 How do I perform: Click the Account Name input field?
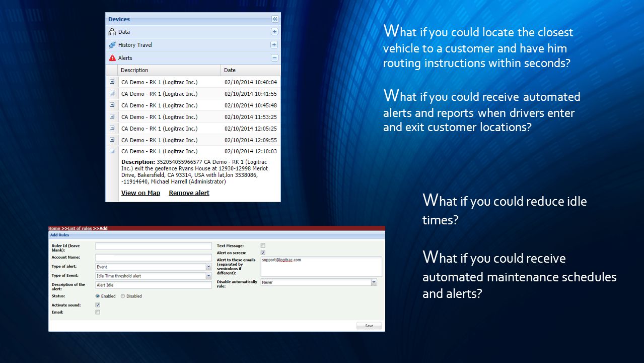154,257
